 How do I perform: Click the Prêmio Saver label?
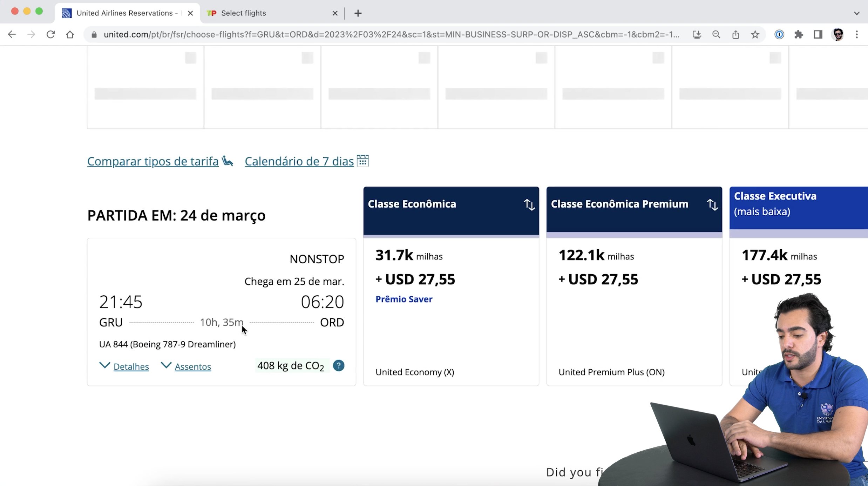click(x=404, y=299)
